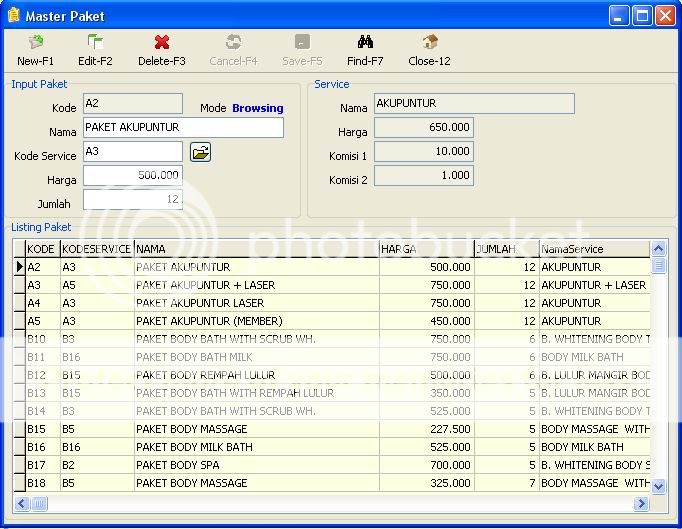Click the horizontal scrollbar thumb

39,504
